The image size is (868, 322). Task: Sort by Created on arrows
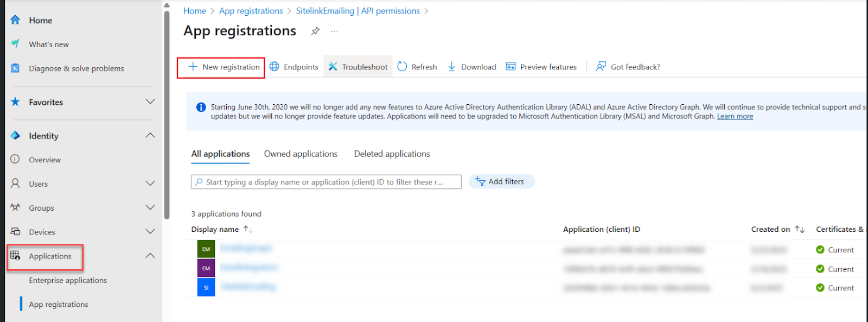(800, 229)
